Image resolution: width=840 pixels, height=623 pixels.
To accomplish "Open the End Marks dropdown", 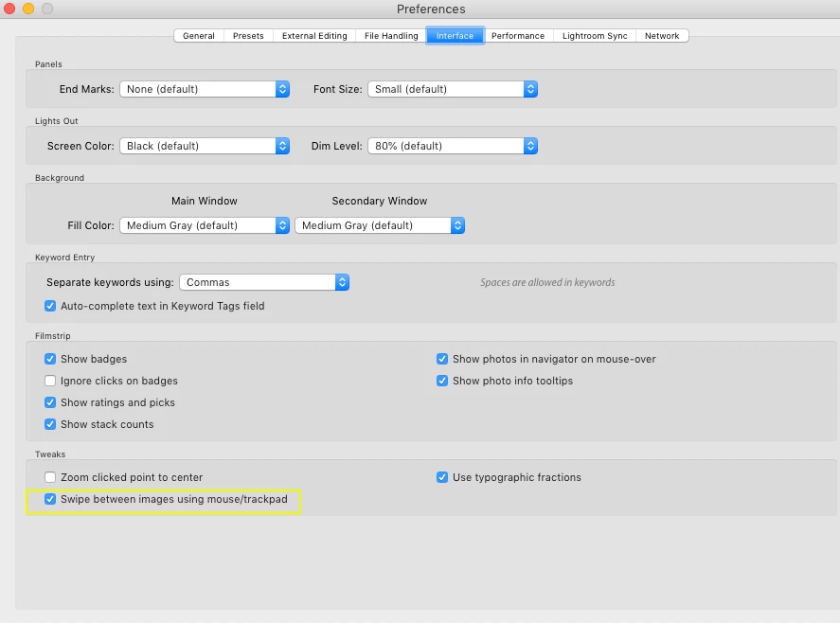I will (205, 89).
